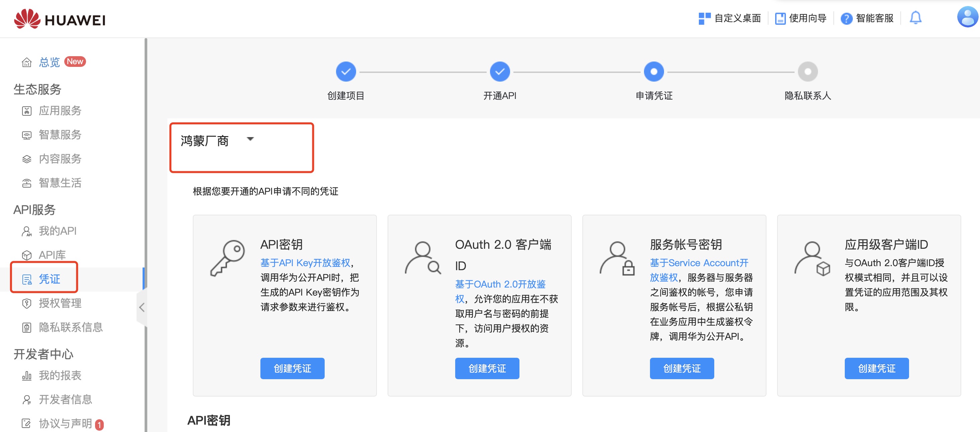
Task: Click the 申请凭证 step circle
Action: click(x=654, y=72)
